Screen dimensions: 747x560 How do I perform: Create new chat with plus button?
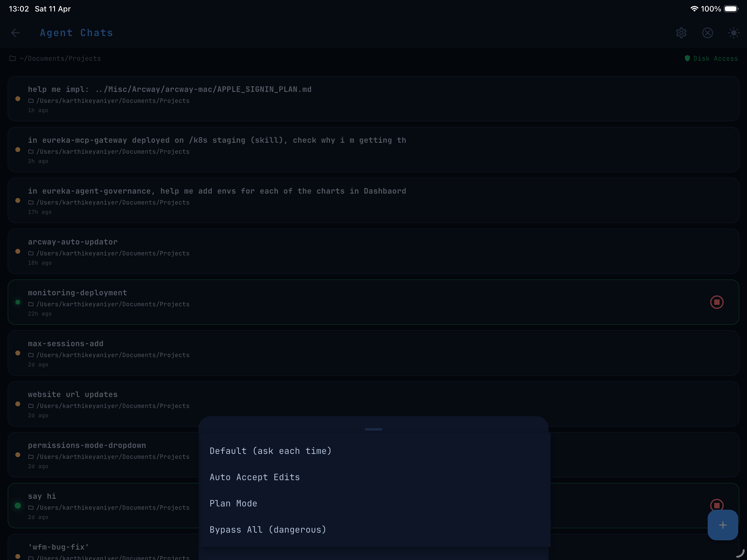tap(723, 525)
